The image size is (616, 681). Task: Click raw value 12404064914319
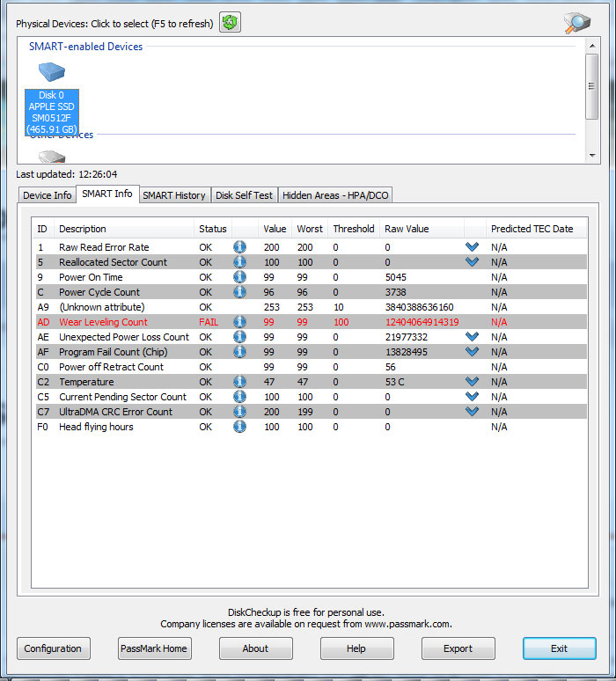(x=422, y=322)
